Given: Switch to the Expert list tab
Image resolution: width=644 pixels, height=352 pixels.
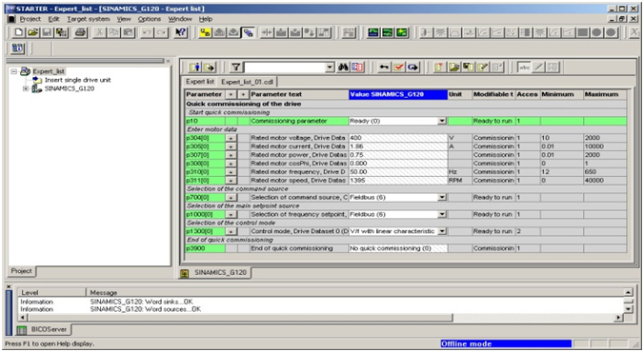Looking at the screenshot, I should (x=200, y=82).
